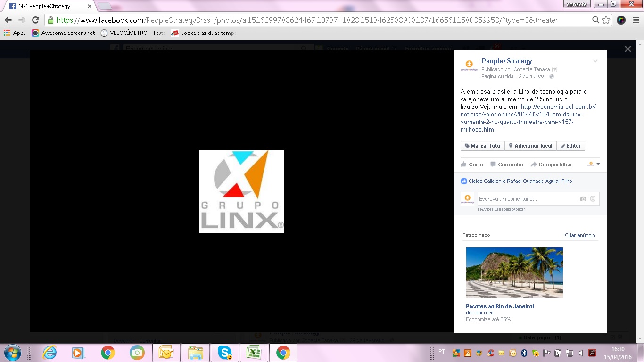Open camera screenshot app in taskbar
This screenshot has width=644, height=362.
point(137,353)
